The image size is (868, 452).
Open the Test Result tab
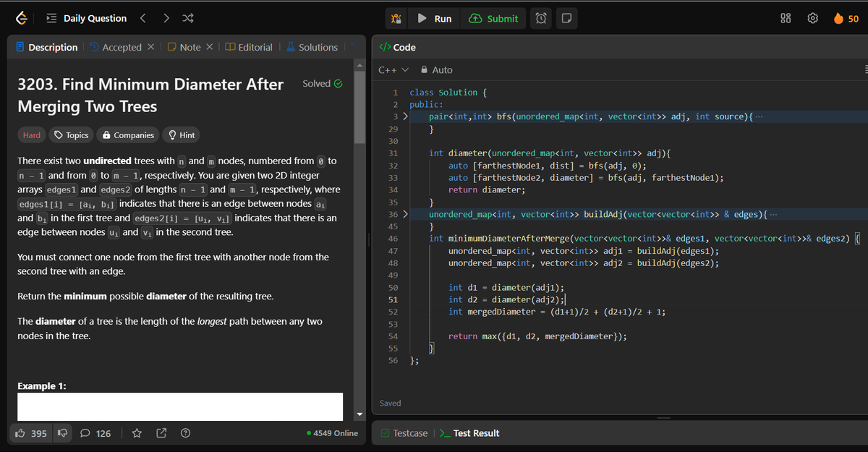click(469, 433)
